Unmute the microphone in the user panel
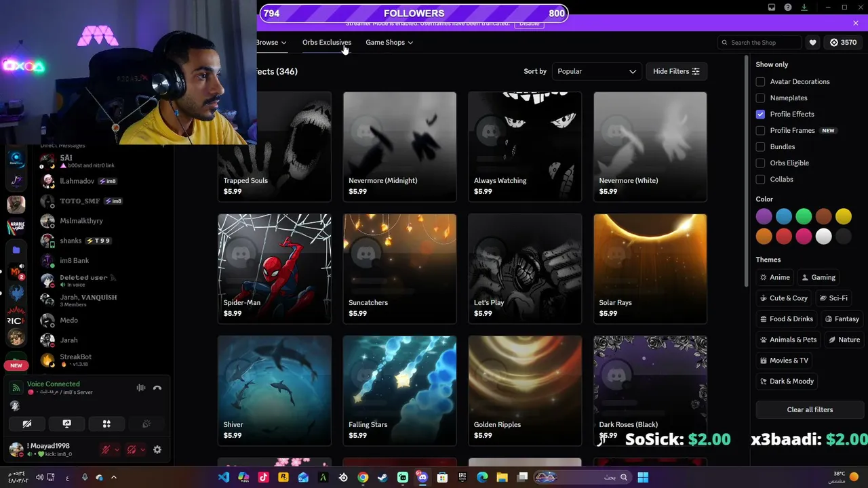868x488 pixels. click(x=106, y=449)
